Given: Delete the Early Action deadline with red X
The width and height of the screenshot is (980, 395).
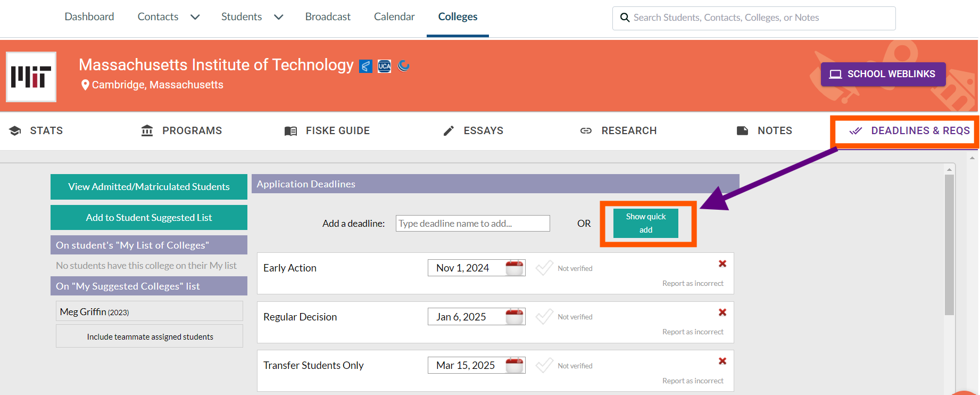Looking at the screenshot, I should (x=722, y=264).
